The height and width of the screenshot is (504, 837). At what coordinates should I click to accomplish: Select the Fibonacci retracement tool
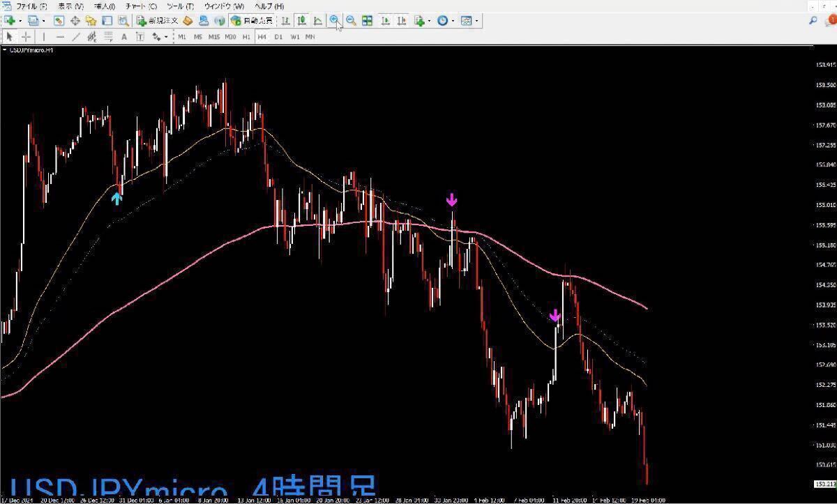point(108,36)
